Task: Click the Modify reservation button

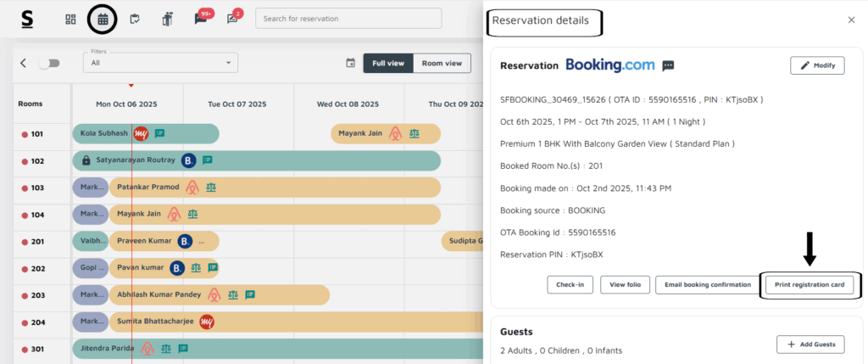Action: 817,65
